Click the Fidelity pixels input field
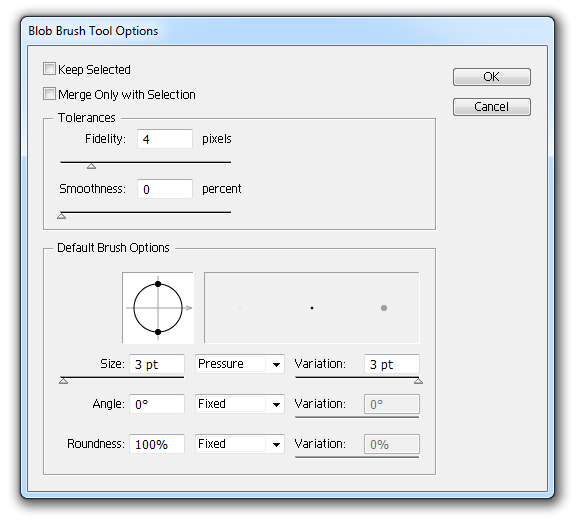 pyautogui.click(x=165, y=139)
